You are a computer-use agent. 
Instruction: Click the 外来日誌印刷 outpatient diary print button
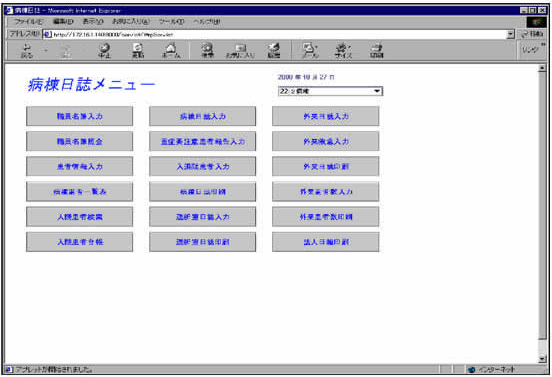pyautogui.click(x=326, y=166)
